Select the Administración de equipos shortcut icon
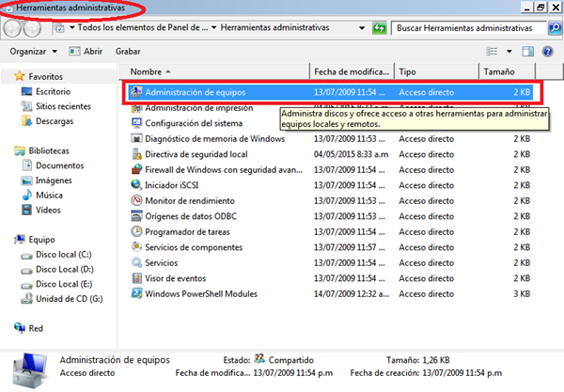 pos(136,92)
